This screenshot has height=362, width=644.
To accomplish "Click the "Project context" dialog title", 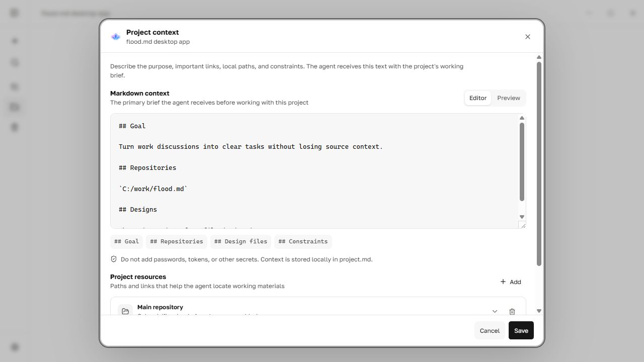I will click(152, 32).
